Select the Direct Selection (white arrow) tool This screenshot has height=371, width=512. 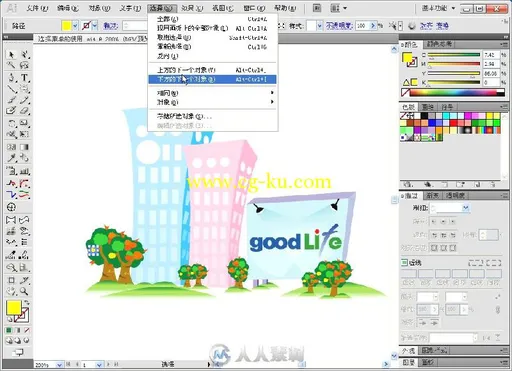[24, 54]
